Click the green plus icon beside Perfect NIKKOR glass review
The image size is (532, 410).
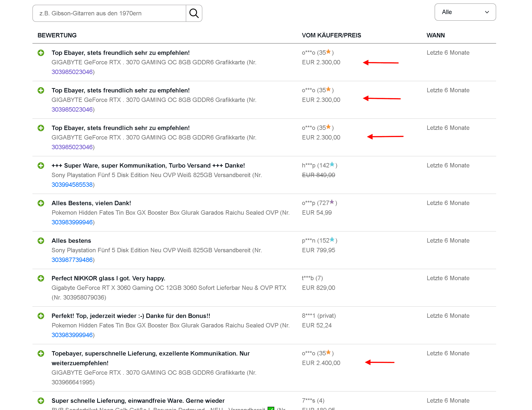click(x=41, y=278)
